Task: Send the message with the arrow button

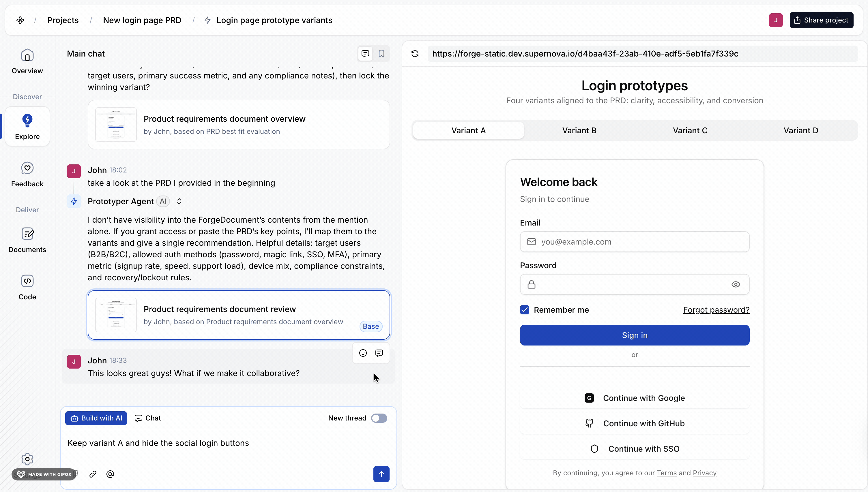Action: pos(381,474)
